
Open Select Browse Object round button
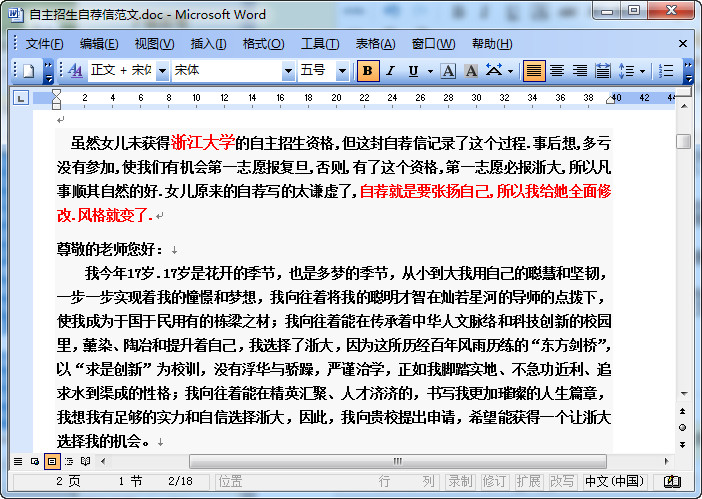pyautogui.click(x=683, y=427)
